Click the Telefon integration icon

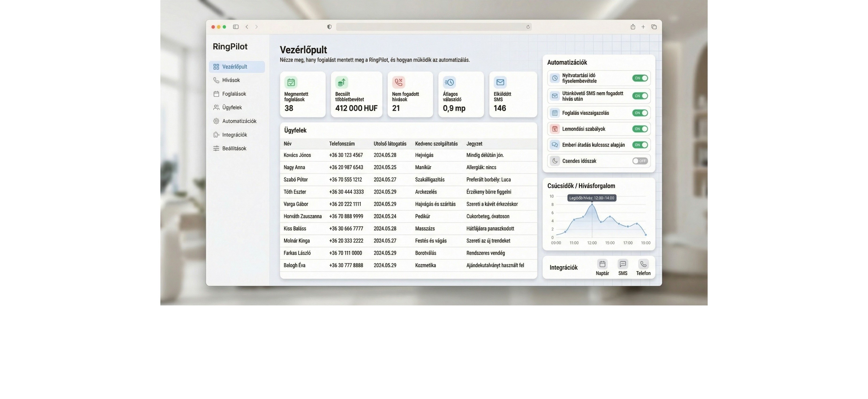pyautogui.click(x=643, y=264)
